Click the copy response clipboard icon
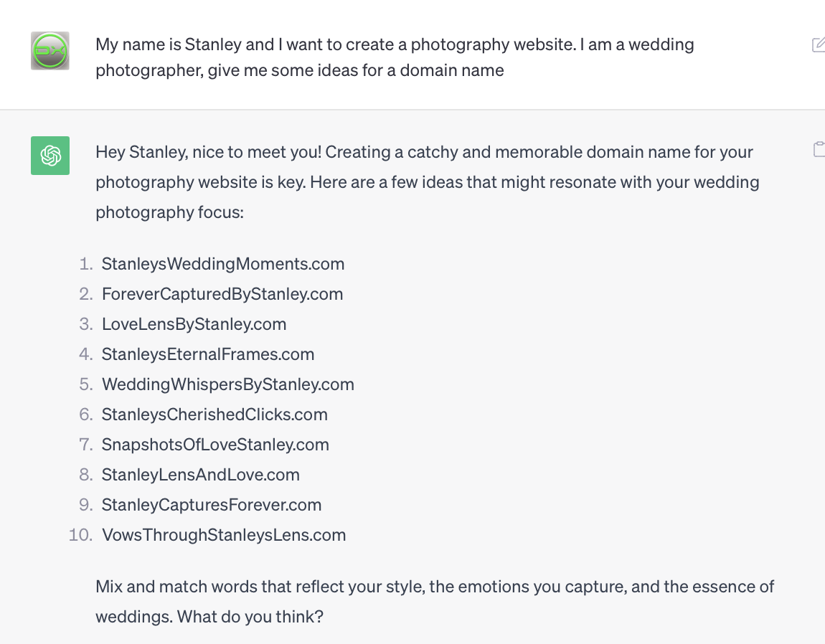This screenshot has width=825, height=644. click(x=819, y=149)
